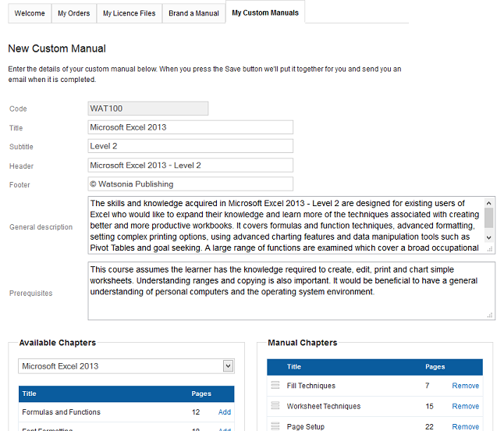Click Manual Chapters Pages column header

pos(435,367)
